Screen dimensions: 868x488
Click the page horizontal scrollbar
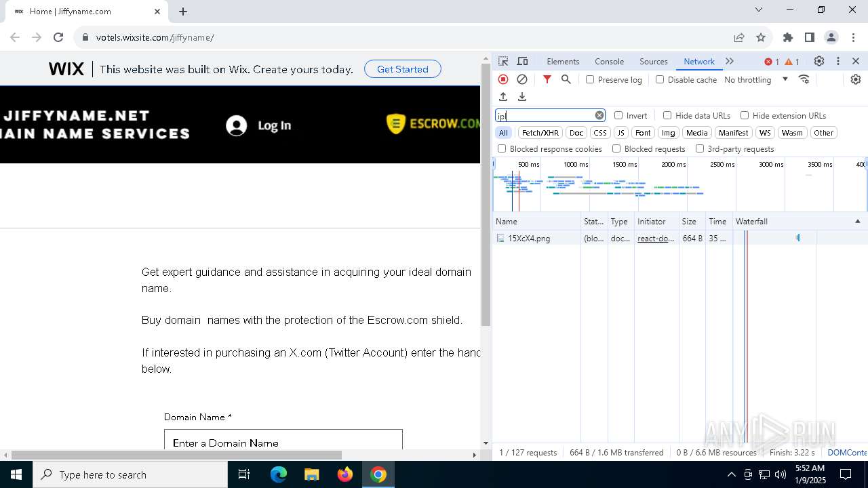(x=176, y=455)
